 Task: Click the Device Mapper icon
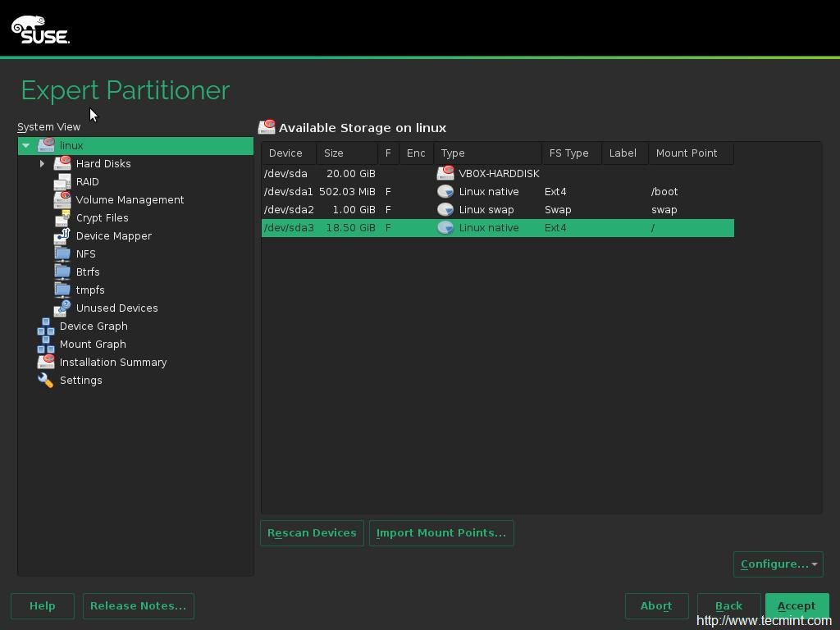[62, 235]
